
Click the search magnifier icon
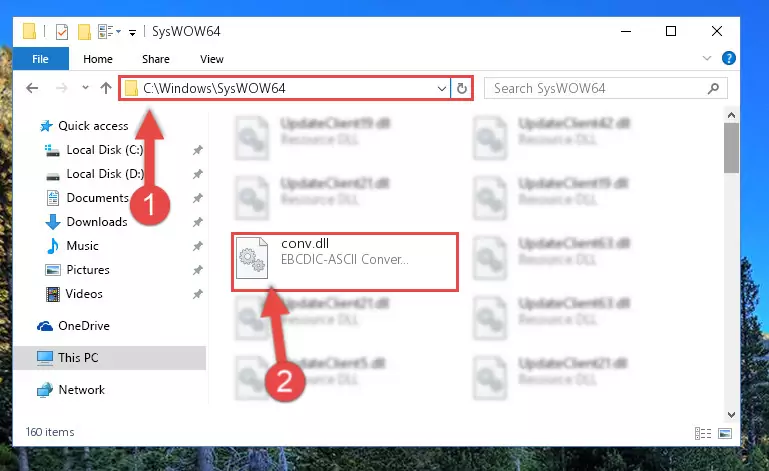pyautogui.click(x=713, y=88)
